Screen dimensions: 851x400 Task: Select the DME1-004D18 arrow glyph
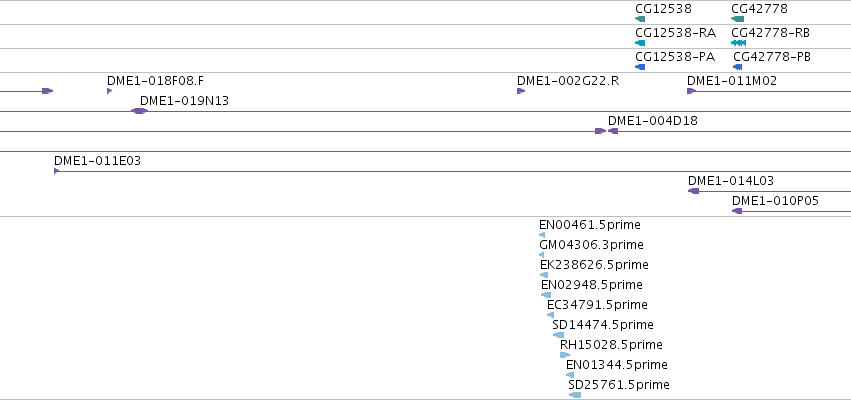[x=613, y=131]
